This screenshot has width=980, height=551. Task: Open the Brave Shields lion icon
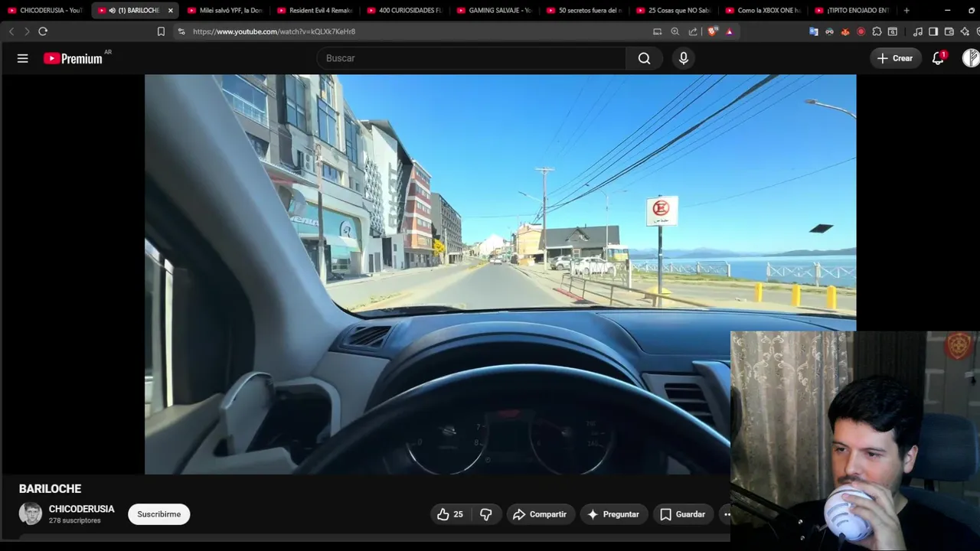[712, 31]
